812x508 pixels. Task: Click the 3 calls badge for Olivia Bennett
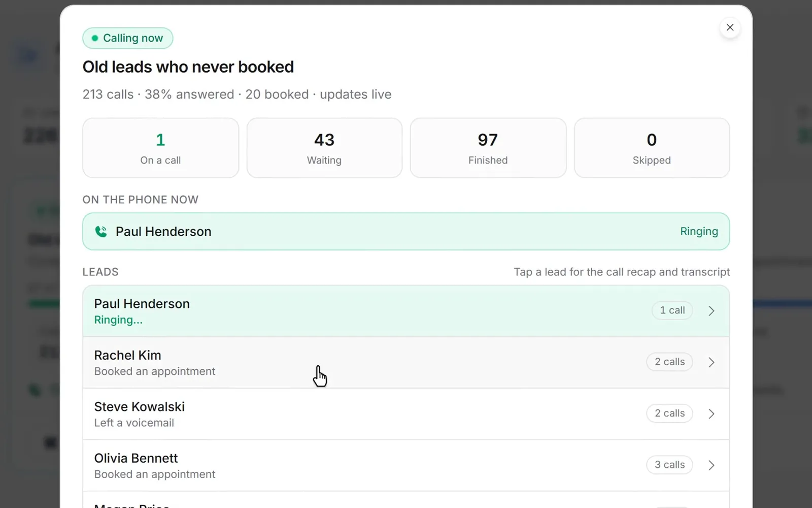tap(669, 465)
